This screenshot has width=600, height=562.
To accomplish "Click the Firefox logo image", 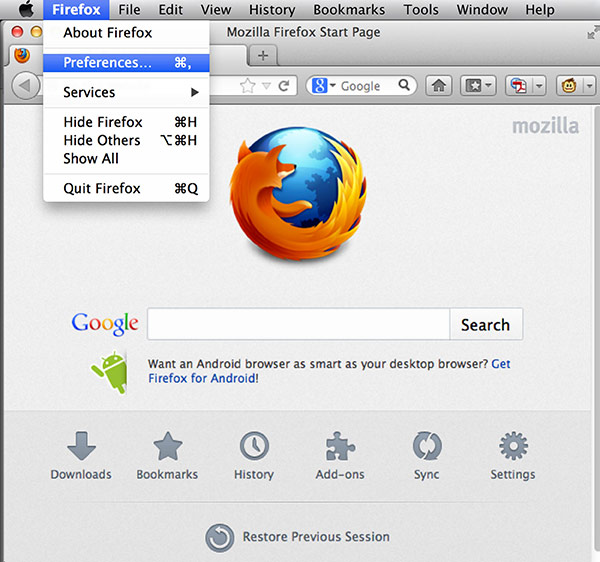I will (298, 194).
